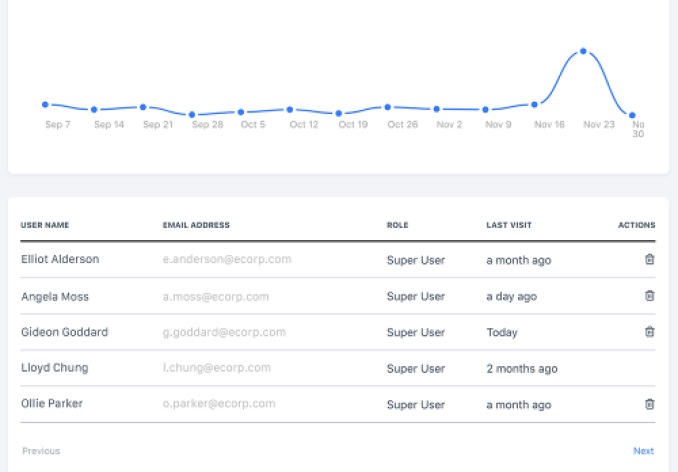The image size is (678, 472).
Task: Go to Next page of users
Action: 643,451
